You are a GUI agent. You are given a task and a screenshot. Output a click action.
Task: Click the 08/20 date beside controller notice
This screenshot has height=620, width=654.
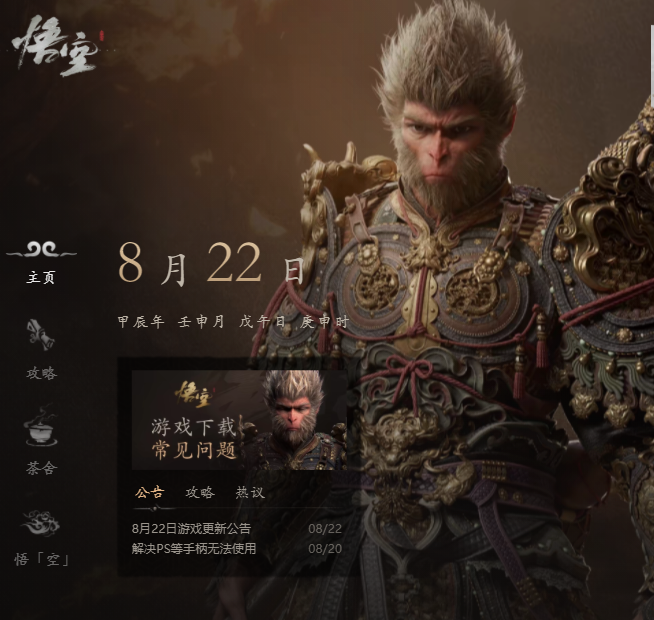[x=325, y=548]
